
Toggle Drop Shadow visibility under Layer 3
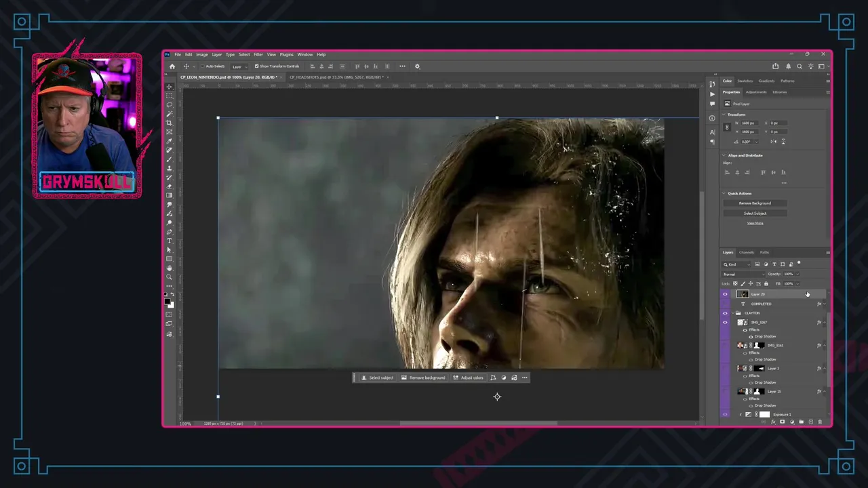click(x=751, y=382)
